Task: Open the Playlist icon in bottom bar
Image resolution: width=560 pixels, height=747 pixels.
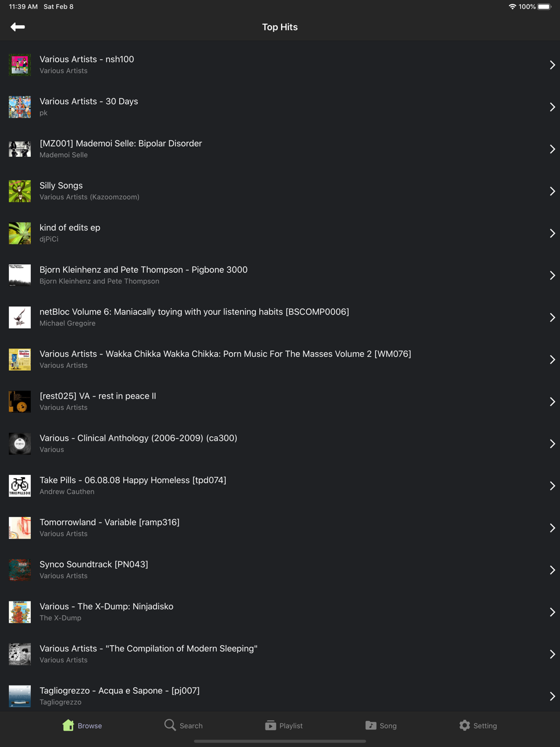Action: [270, 725]
